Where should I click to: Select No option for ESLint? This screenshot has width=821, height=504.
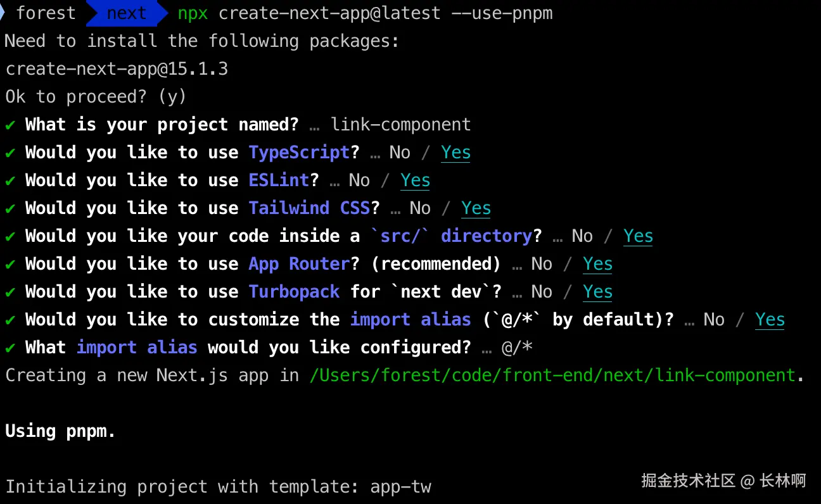point(359,180)
